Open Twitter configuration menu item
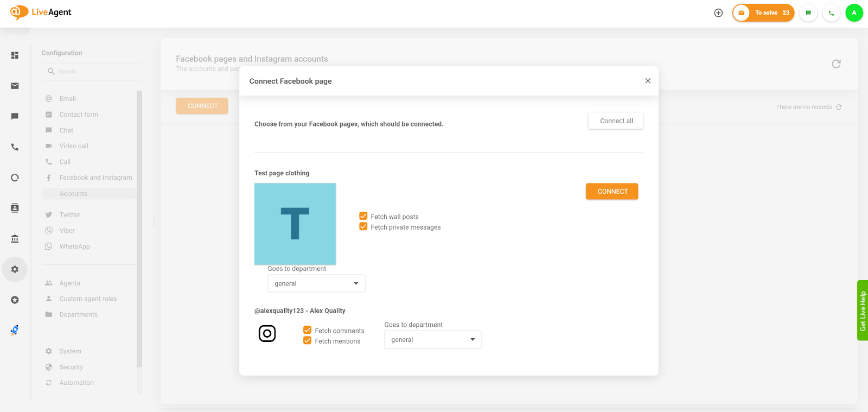The width and height of the screenshot is (868, 412). point(69,215)
